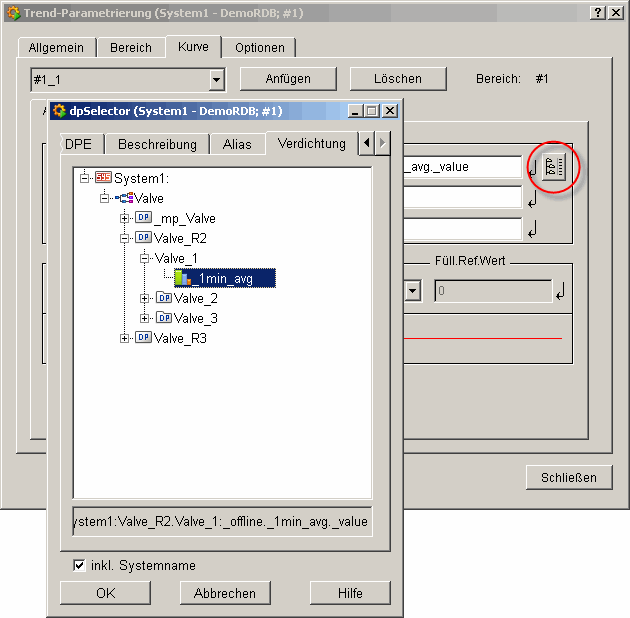Click the datapoint selector icon circled in red

[555, 167]
